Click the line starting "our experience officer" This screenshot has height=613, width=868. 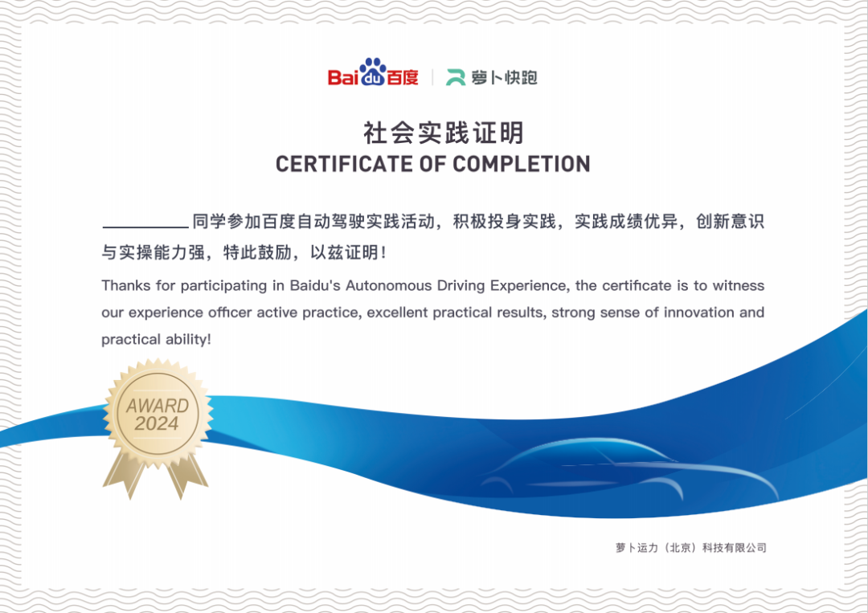[433, 313]
